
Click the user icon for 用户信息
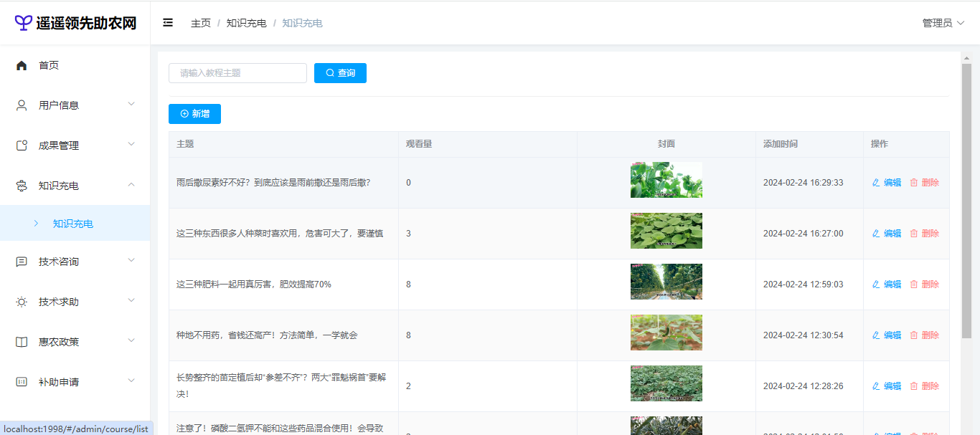[22, 105]
